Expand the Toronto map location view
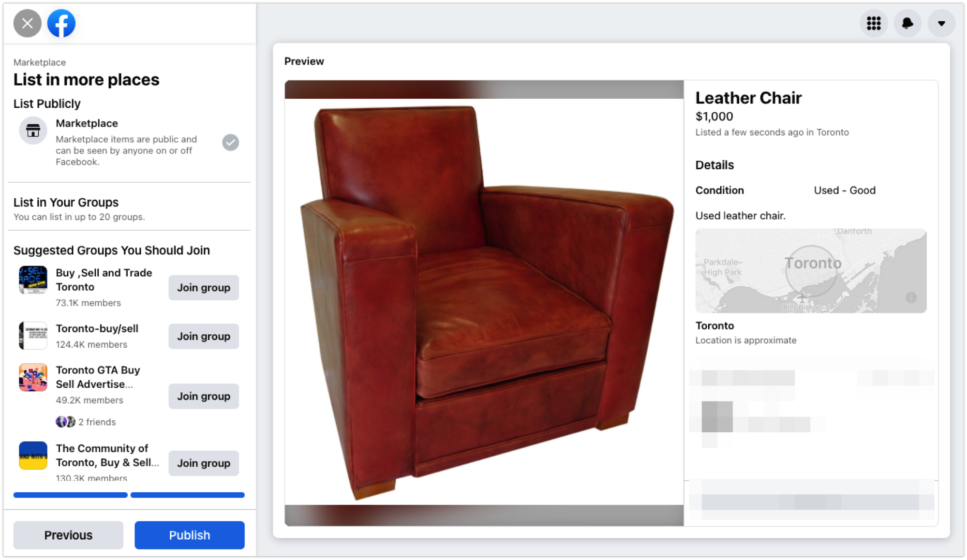Viewport: 967px width, 560px height. click(810, 270)
